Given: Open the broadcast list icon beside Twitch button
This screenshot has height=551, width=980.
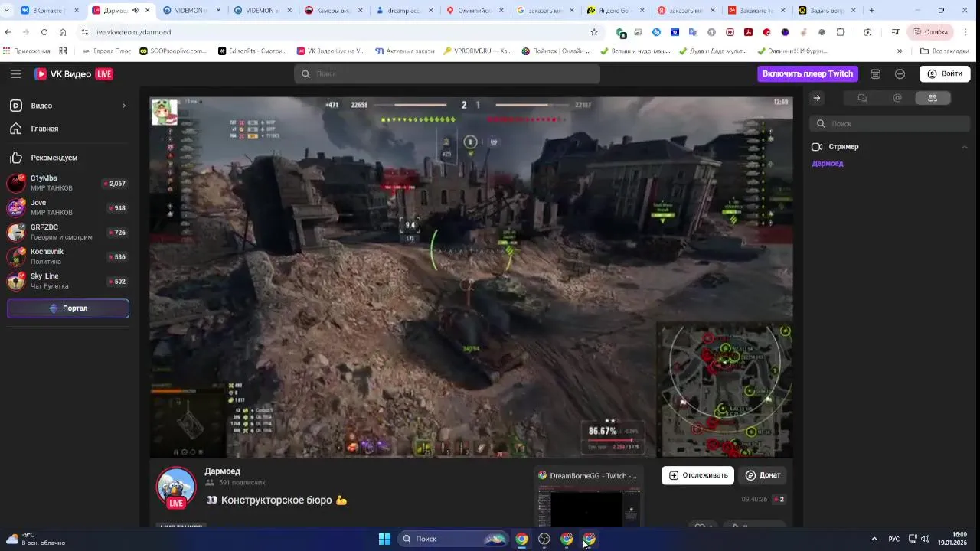Looking at the screenshot, I should pos(875,74).
